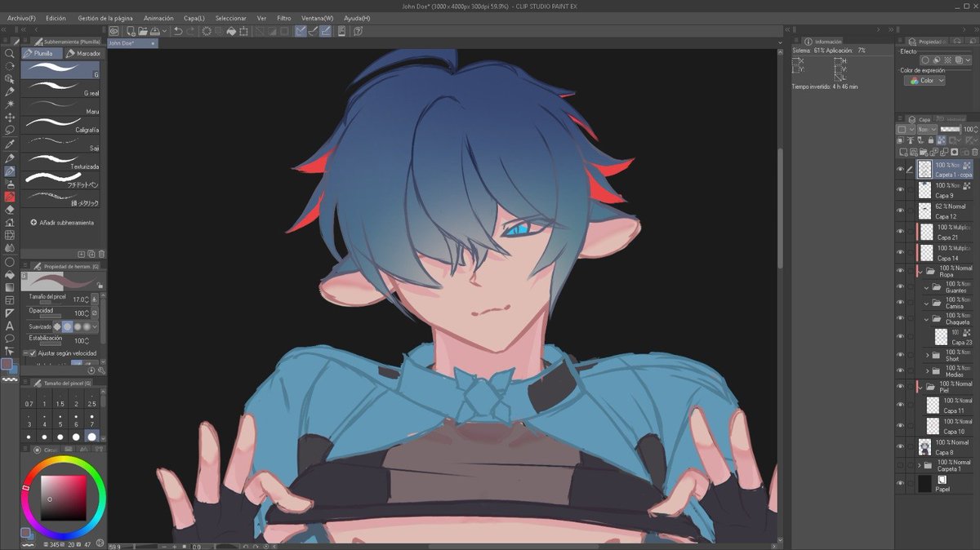The height and width of the screenshot is (550, 980).
Task: Click the Undo arrow in command bar
Action: click(x=178, y=31)
